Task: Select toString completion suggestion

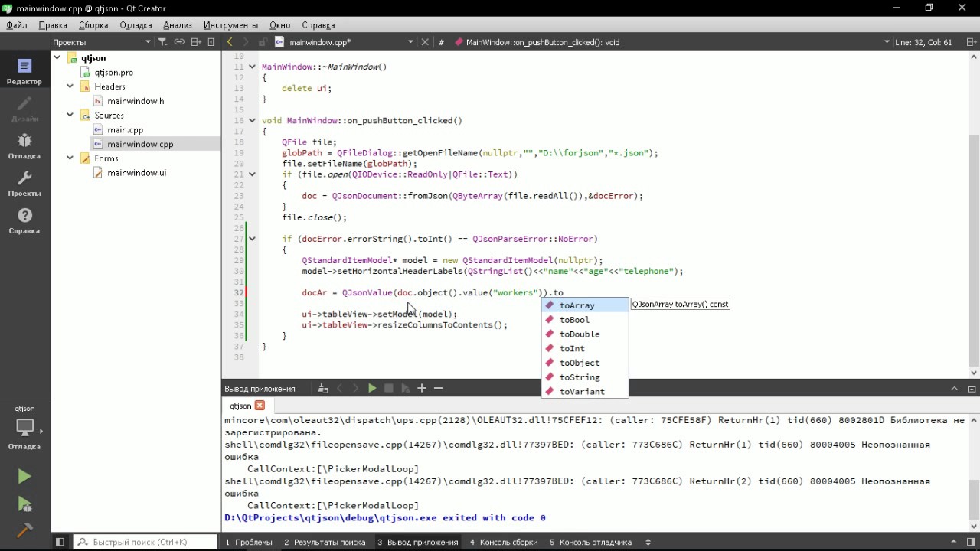Action: pos(585,377)
